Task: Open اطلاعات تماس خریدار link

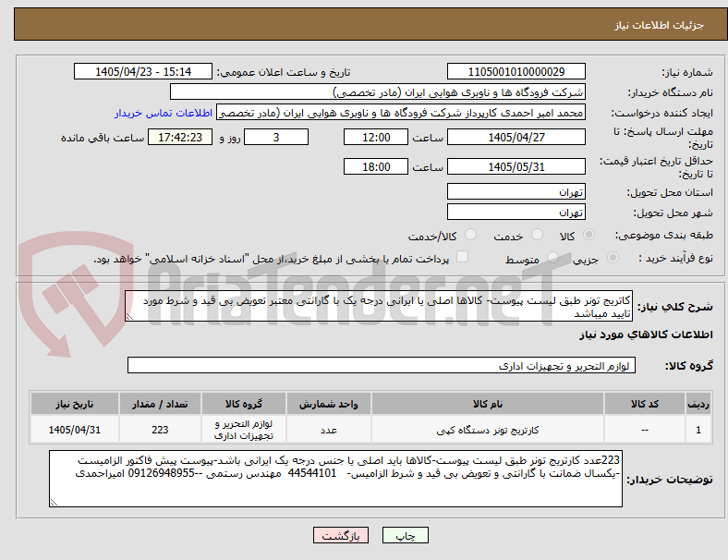Action: [x=164, y=113]
